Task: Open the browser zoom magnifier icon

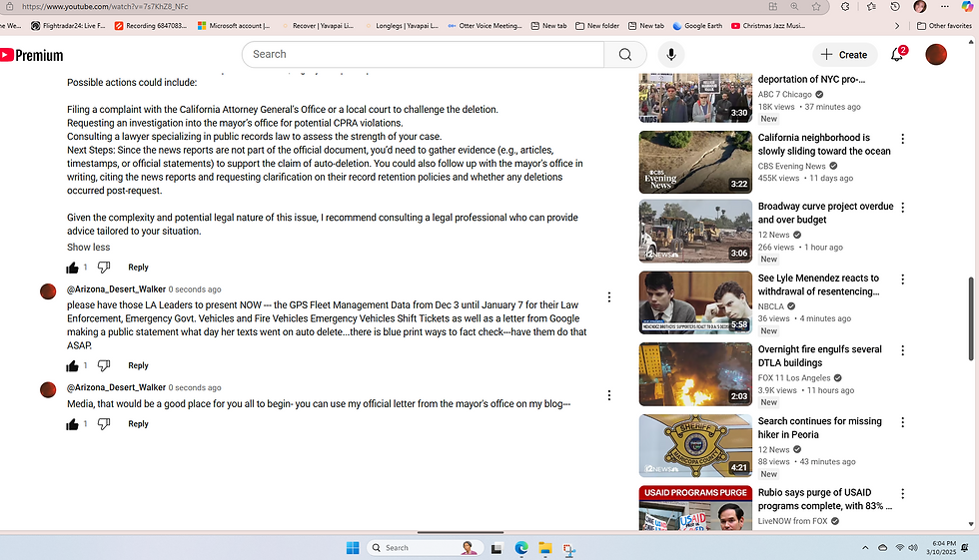Action: pyautogui.click(x=794, y=6)
